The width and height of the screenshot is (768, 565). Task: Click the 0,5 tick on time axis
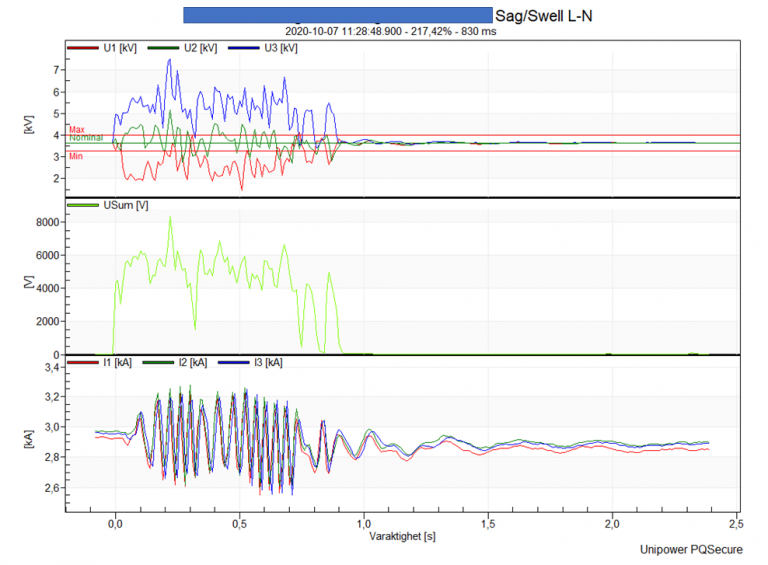click(x=240, y=524)
